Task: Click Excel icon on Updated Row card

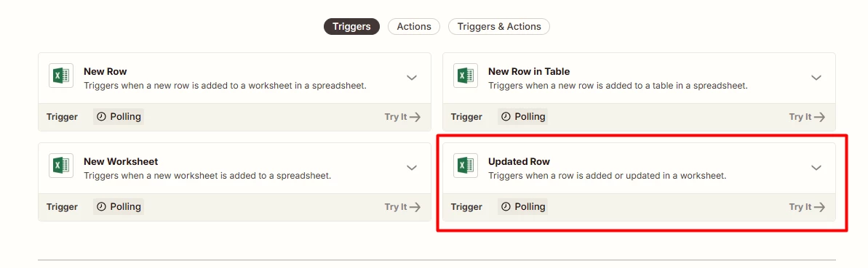Action: pyautogui.click(x=466, y=166)
